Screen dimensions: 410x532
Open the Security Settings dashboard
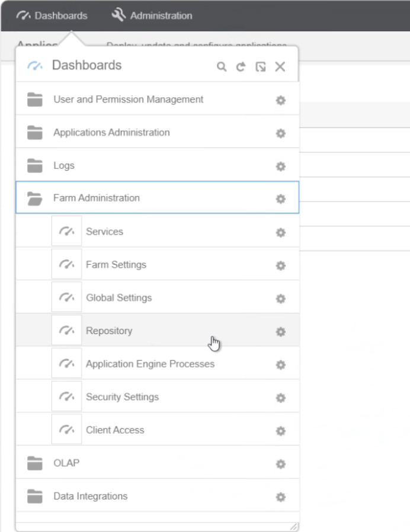tap(158, 396)
